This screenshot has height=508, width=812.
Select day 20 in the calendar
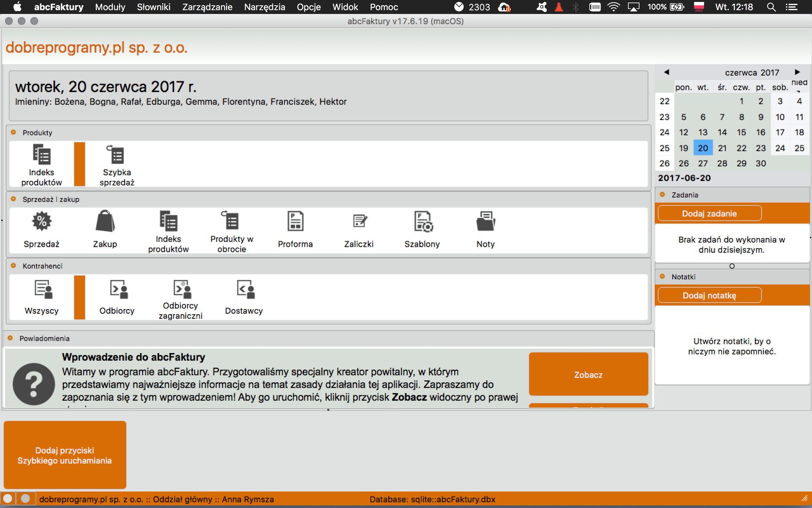[x=703, y=148]
